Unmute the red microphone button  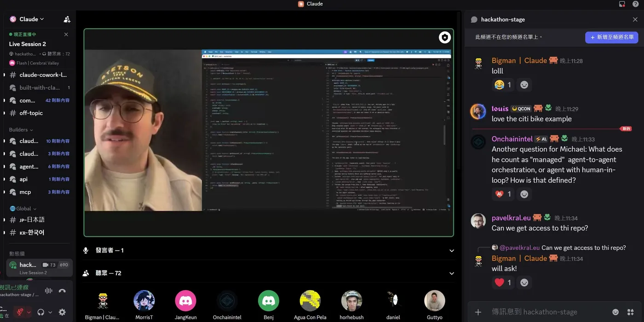20,312
